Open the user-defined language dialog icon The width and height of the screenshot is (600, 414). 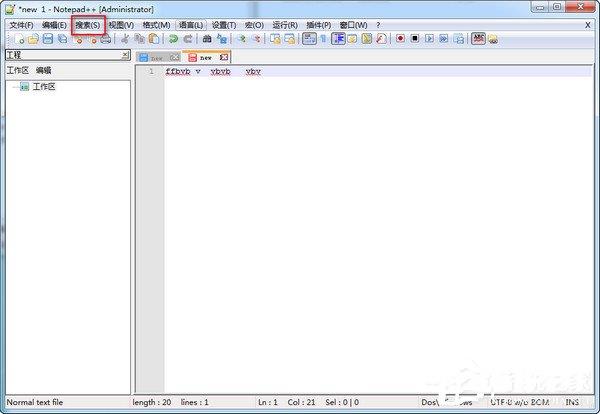[x=352, y=39]
